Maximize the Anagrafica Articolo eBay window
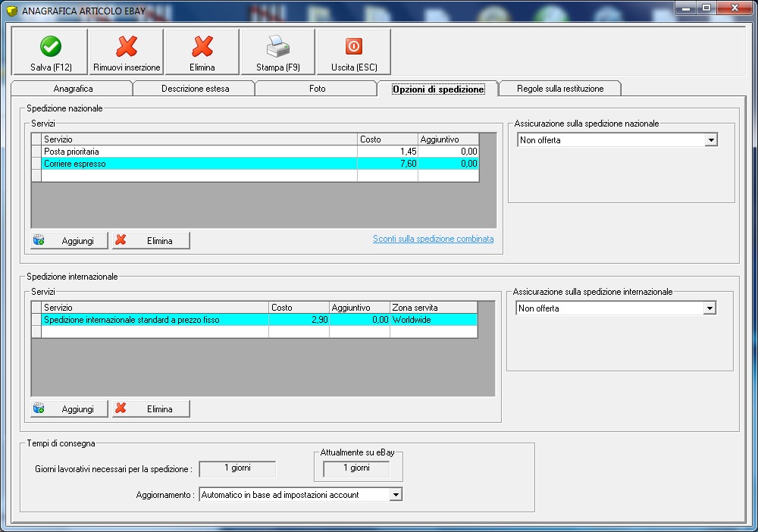The image size is (758, 532). [x=706, y=8]
